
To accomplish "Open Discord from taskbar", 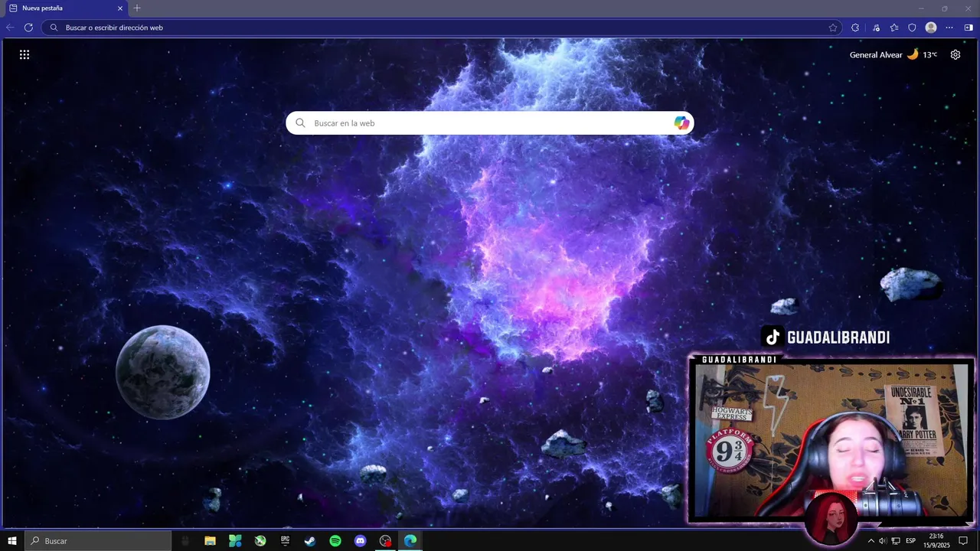I will coord(361,541).
